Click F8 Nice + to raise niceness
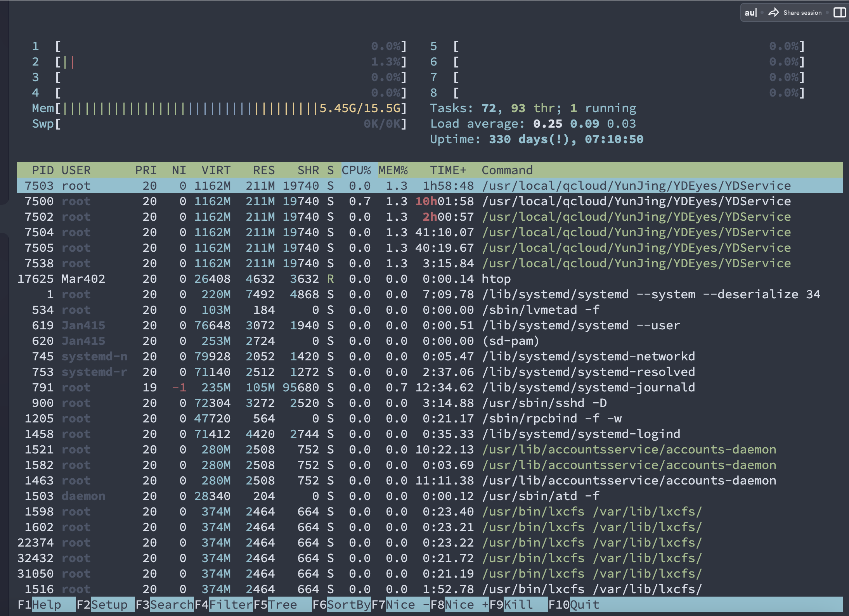Viewport: 849px width, 616px height. pos(459,604)
